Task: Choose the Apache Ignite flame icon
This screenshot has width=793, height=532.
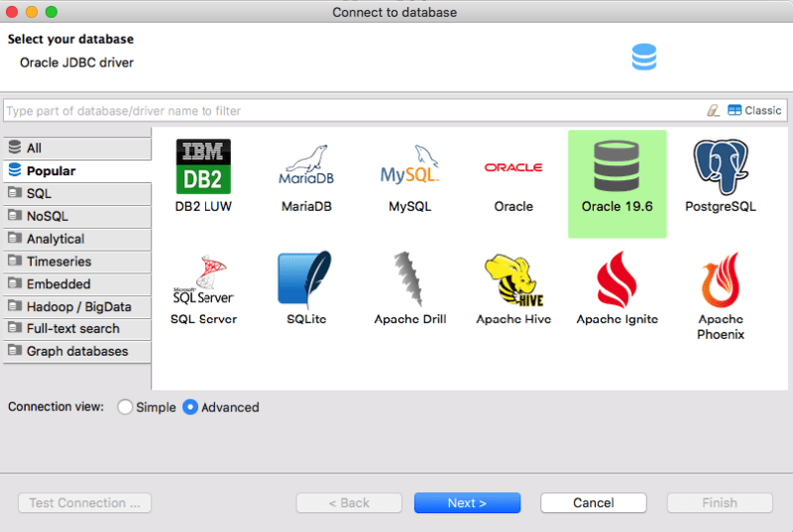Action: point(617,280)
